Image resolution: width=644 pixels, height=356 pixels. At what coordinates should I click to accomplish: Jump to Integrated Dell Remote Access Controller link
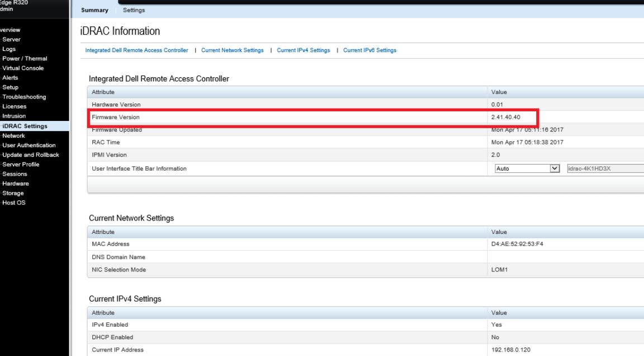pos(136,50)
